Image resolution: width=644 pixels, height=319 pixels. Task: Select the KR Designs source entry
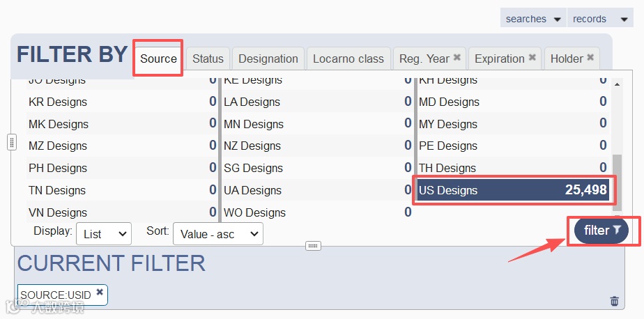click(122, 102)
